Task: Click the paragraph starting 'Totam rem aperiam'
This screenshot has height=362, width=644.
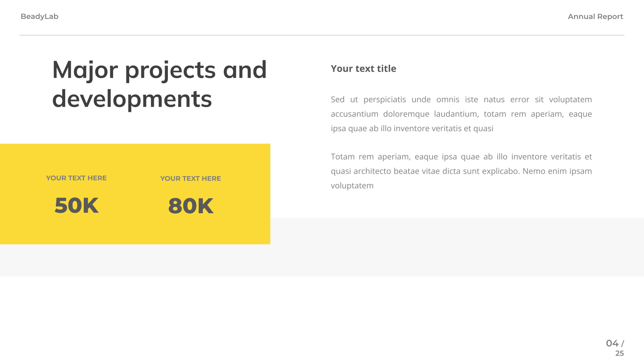Action: coord(461,171)
